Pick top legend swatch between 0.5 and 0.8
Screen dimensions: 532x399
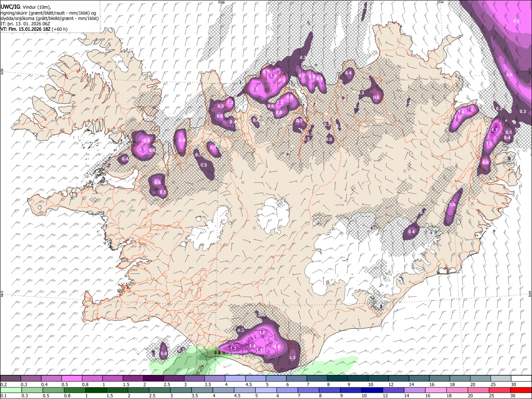[x=71, y=379]
